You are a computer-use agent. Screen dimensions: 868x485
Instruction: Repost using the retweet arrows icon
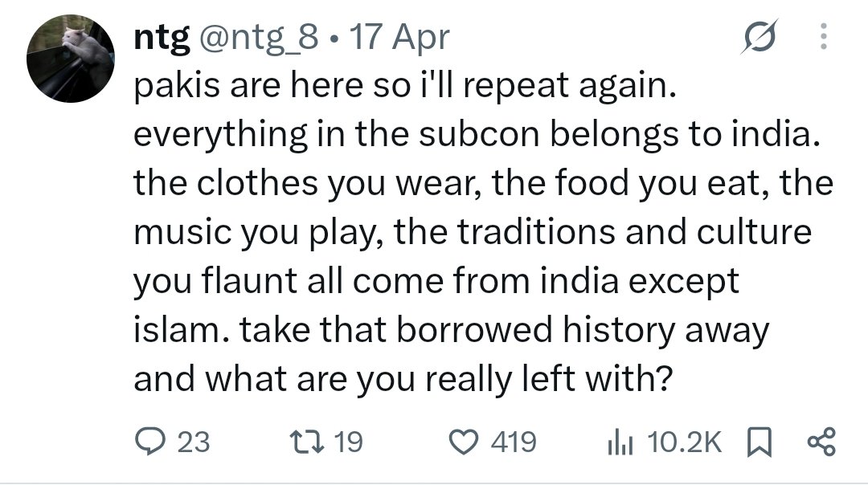click(x=307, y=442)
